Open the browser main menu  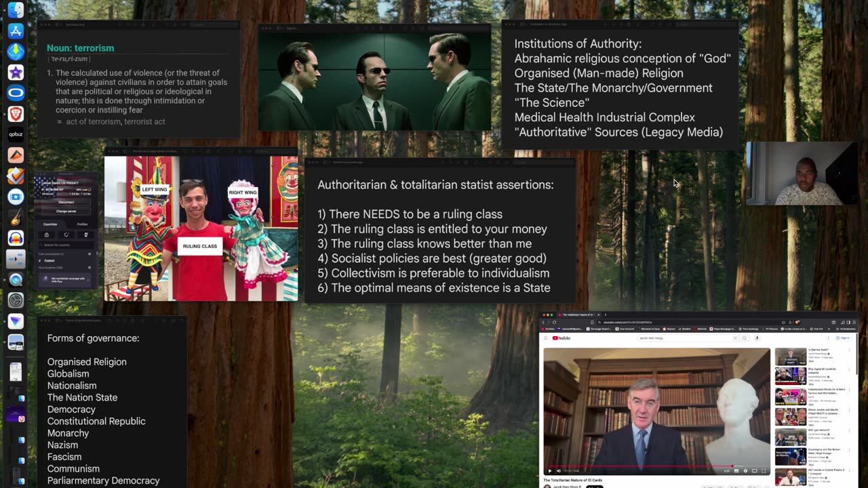pos(854,322)
